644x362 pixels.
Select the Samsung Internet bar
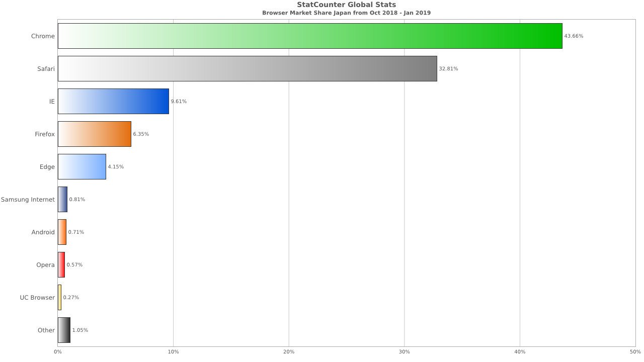[62, 199]
